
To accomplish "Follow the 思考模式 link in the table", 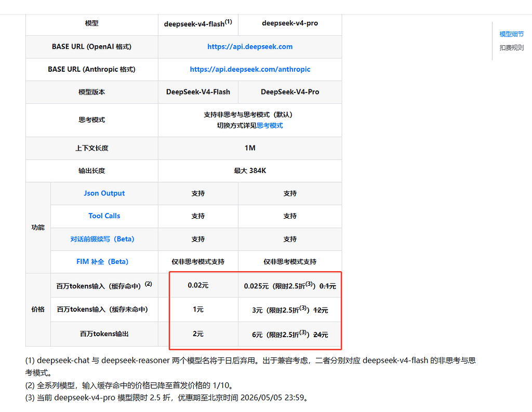I will [270, 126].
